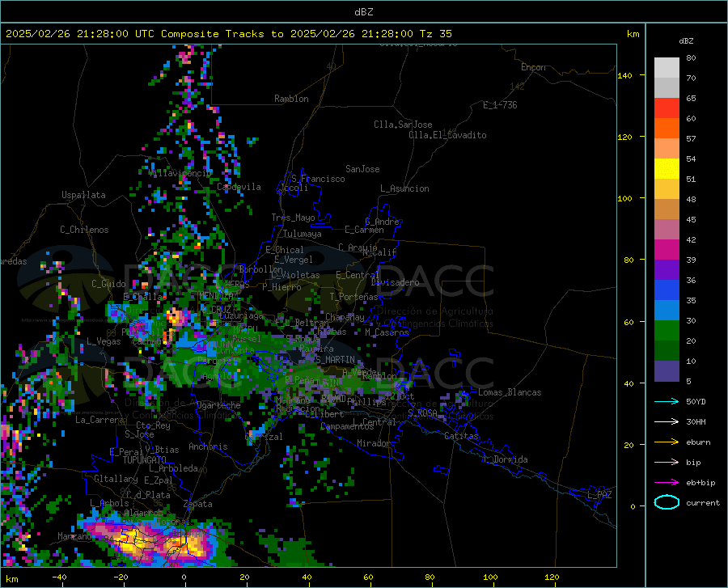
Task: Pick the purple-gray 10 dBZ swatch
Action: 667,371
